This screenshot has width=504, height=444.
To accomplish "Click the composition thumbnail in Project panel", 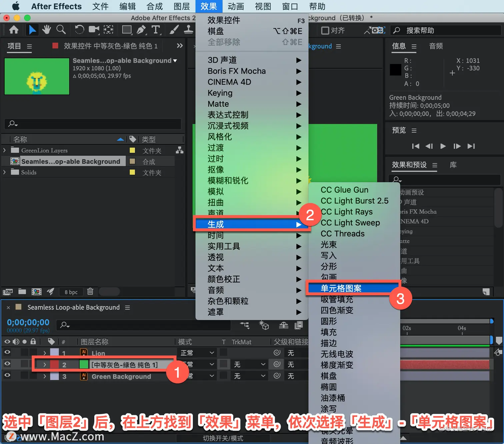I will click(x=37, y=76).
